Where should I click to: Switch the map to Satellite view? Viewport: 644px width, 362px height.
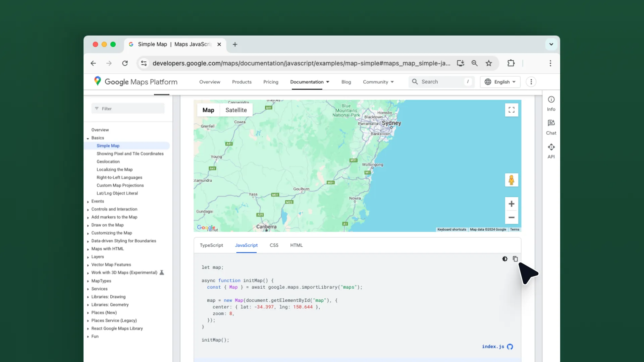coord(236,110)
